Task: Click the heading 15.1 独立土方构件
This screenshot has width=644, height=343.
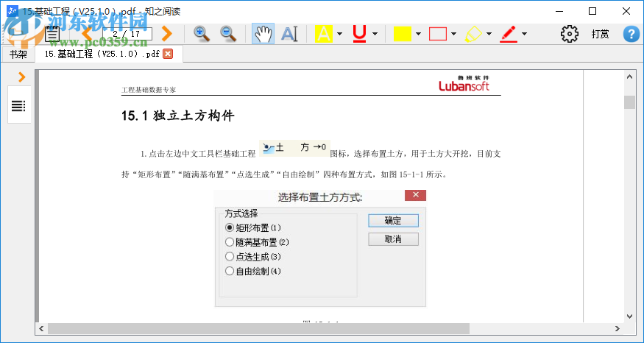Action: tap(178, 116)
